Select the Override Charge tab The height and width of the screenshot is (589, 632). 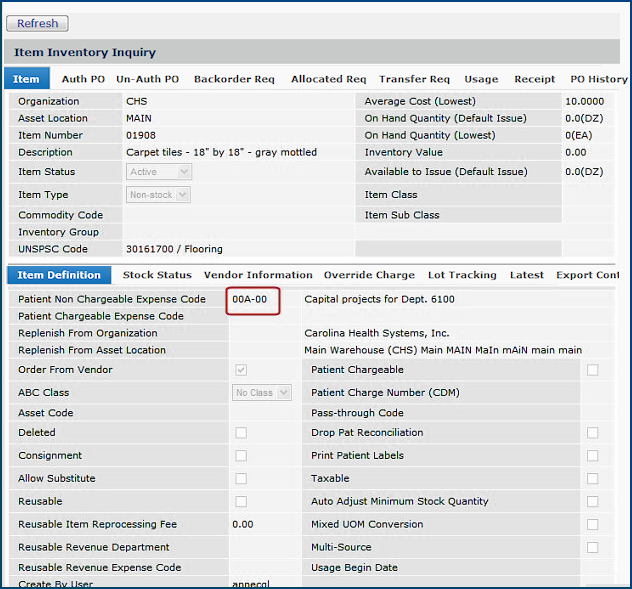pos(369,275)
